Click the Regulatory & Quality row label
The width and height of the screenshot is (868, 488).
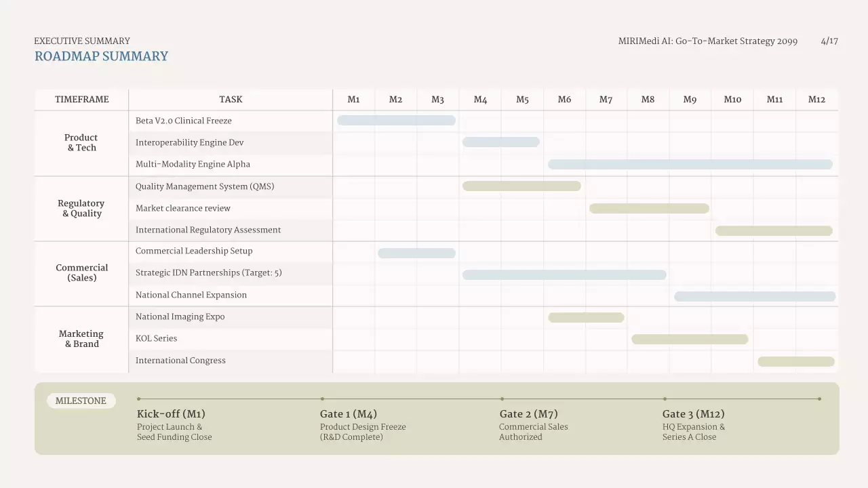(81, 209)
